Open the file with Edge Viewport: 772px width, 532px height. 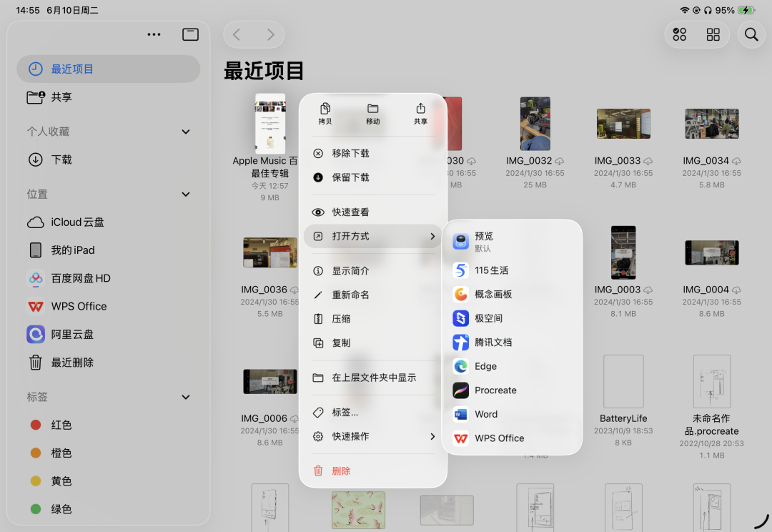point(512,366)
